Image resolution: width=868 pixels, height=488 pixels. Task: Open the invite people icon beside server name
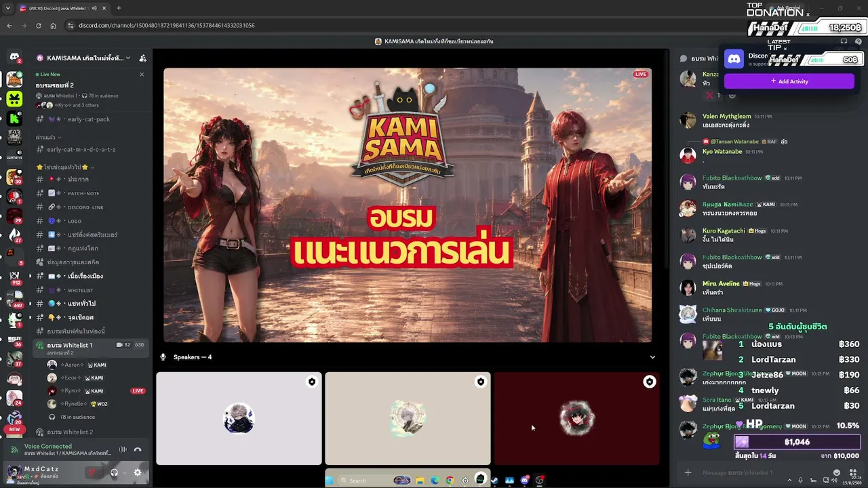click(x=142, y=58)
